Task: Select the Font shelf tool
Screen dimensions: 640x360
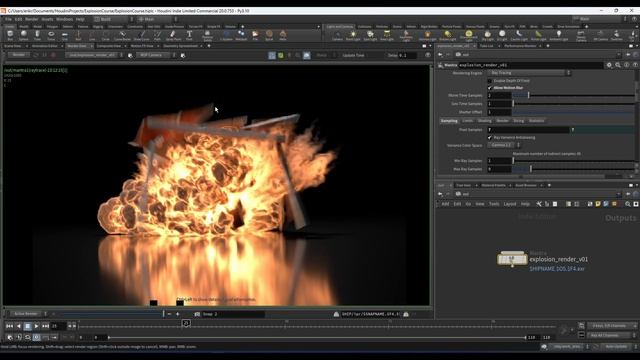Action: pos(189,36)
